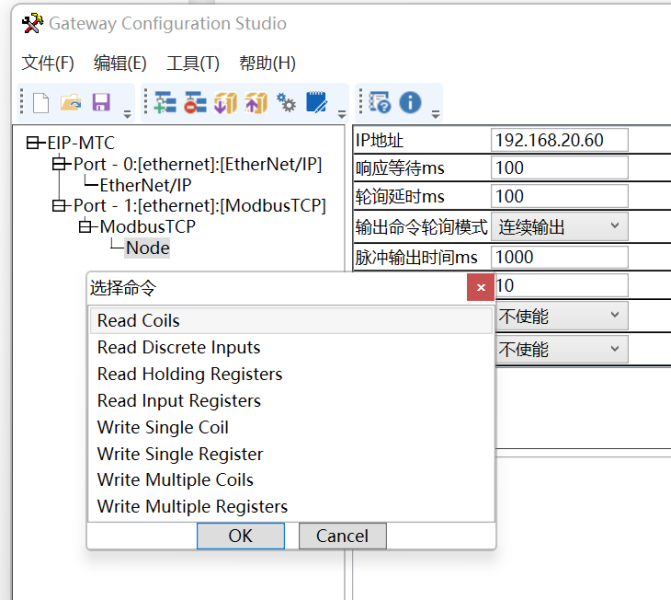Click the download configuration arrow icon
671x600 pixels.
226,103
